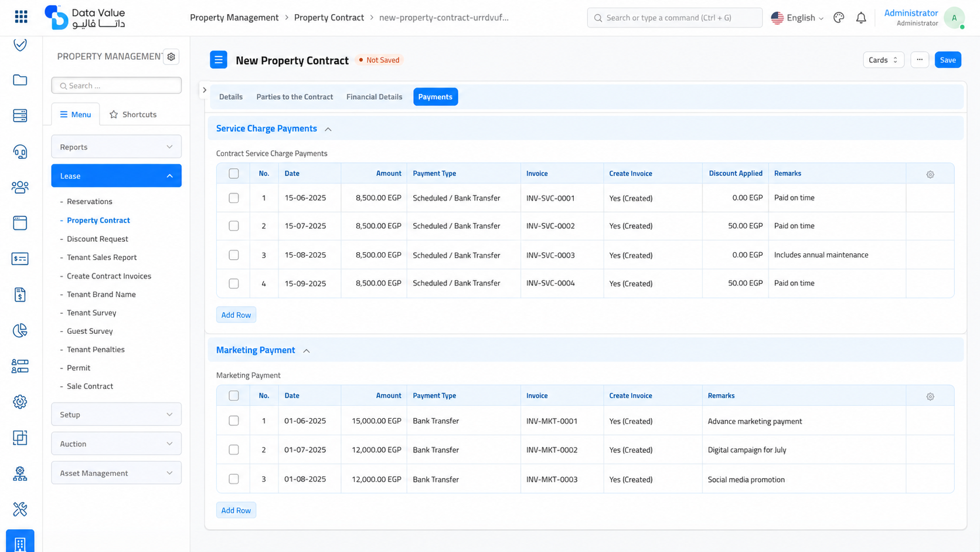
Task: Tick checkbox for INV-SVC-0002 row
Action: (x=234, y=226)
